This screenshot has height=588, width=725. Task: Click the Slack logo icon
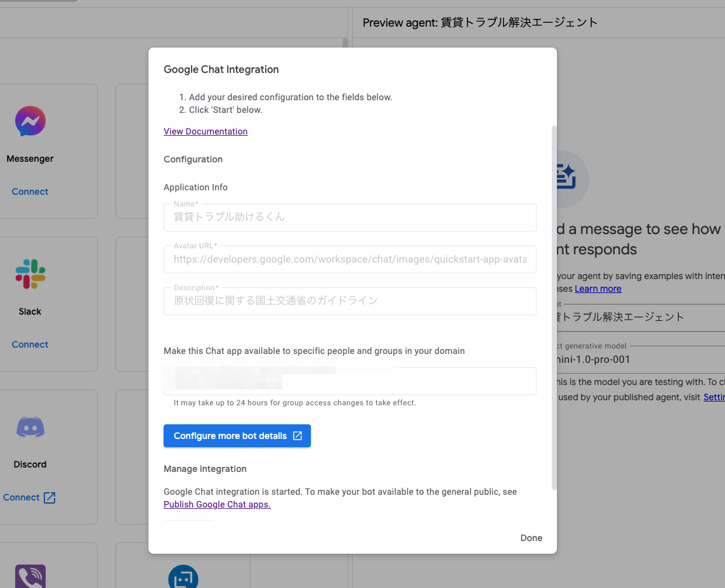[x=30, y=274]
